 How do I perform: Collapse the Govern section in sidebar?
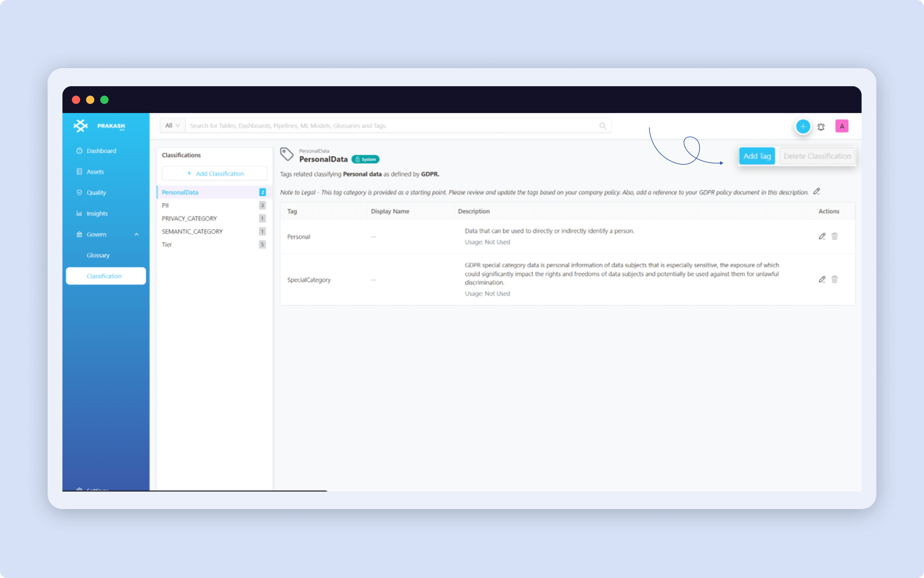point(137,234)
